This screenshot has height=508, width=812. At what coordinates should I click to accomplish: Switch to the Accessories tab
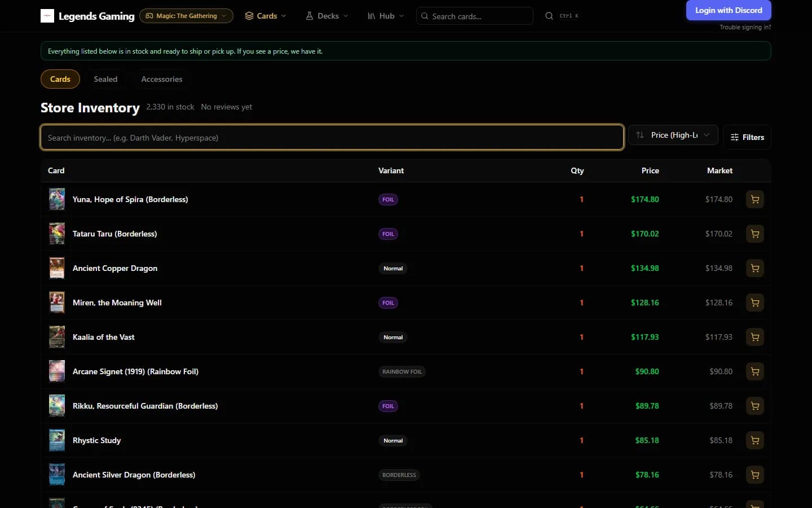click(x=162, y=79)
